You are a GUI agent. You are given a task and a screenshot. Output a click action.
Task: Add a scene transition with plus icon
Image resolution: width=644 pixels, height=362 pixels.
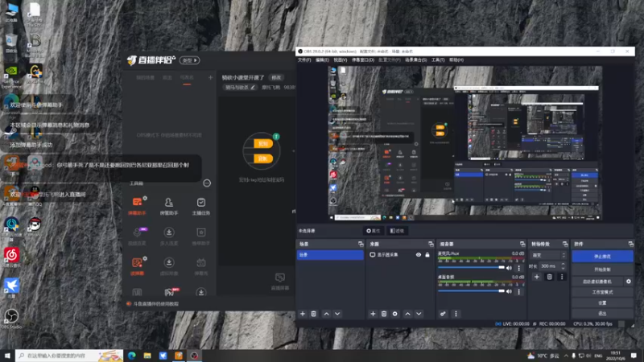click(537, 277)
